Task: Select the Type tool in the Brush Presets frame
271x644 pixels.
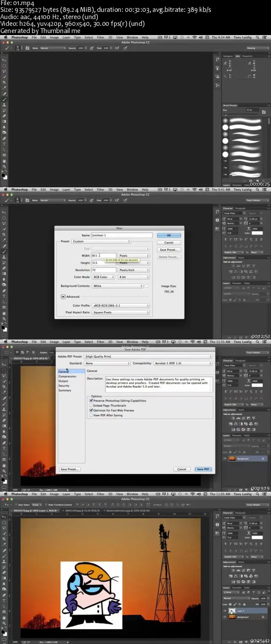Action: (x=4, y=144)
